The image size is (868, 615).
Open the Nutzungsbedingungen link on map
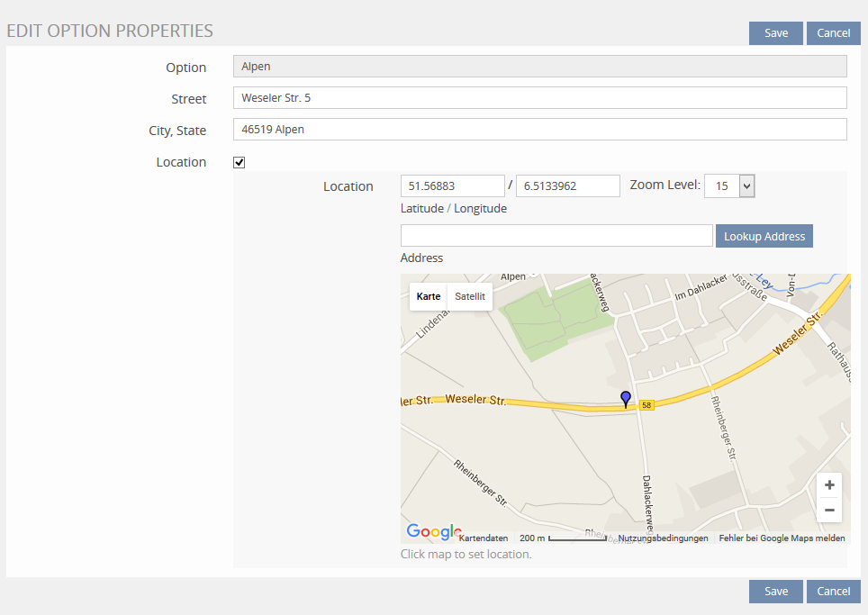coord(663,538)
